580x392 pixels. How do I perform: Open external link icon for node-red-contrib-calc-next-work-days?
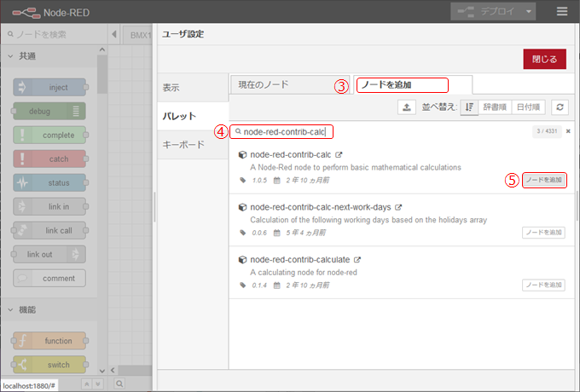[x=398, y=207]
